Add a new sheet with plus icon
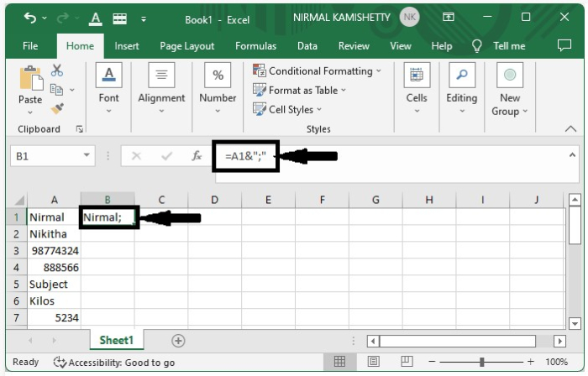 [x=178, y=341]
